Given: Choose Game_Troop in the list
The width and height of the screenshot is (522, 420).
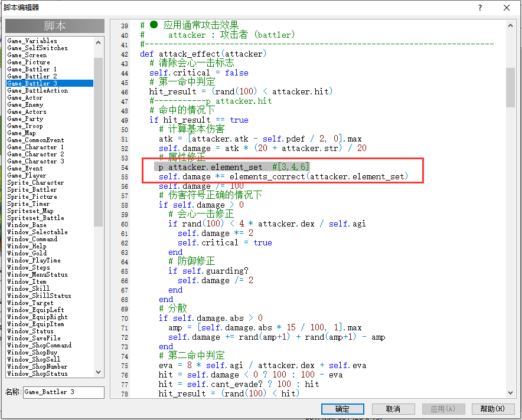Looking at the screenshot, I should (25, 126).
